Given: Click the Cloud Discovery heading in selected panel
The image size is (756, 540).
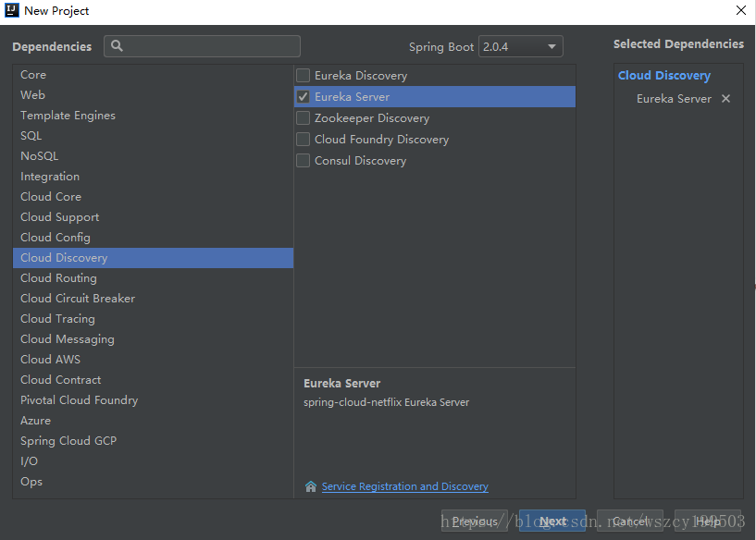Looking at the screenshot, I should point(664,76).
